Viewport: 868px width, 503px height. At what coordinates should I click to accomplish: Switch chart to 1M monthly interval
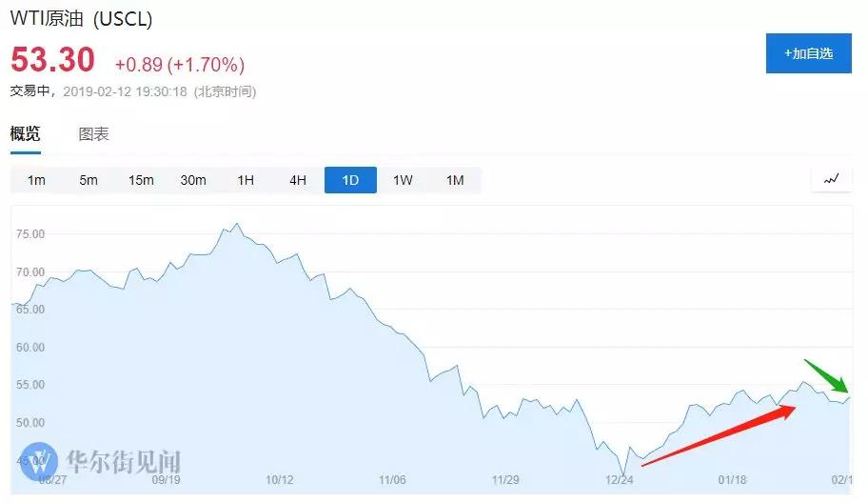(x=455, y=180)
